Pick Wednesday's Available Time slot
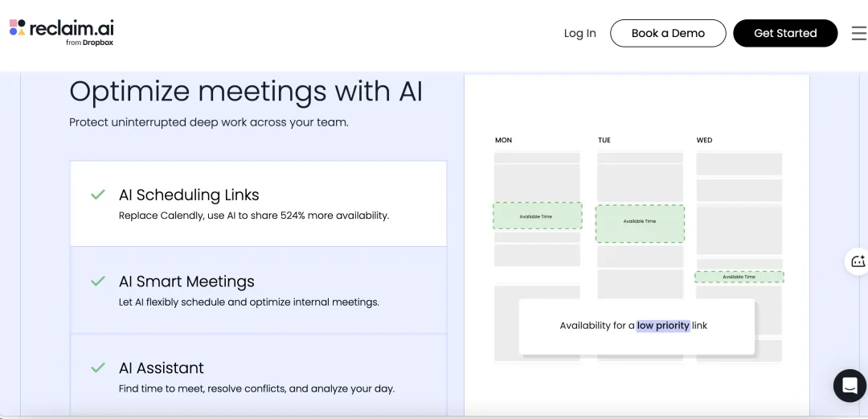 [x=739, y=277]
